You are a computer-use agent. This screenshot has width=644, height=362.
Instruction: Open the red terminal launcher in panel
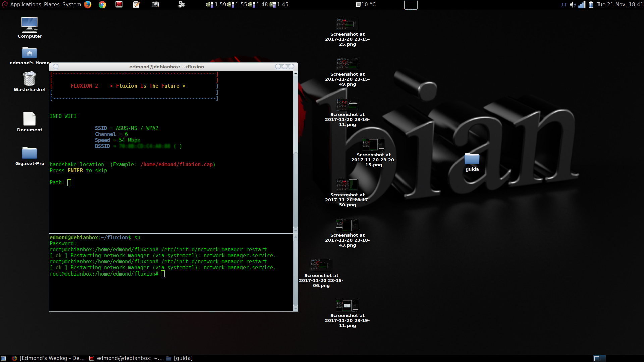(119, 5)
